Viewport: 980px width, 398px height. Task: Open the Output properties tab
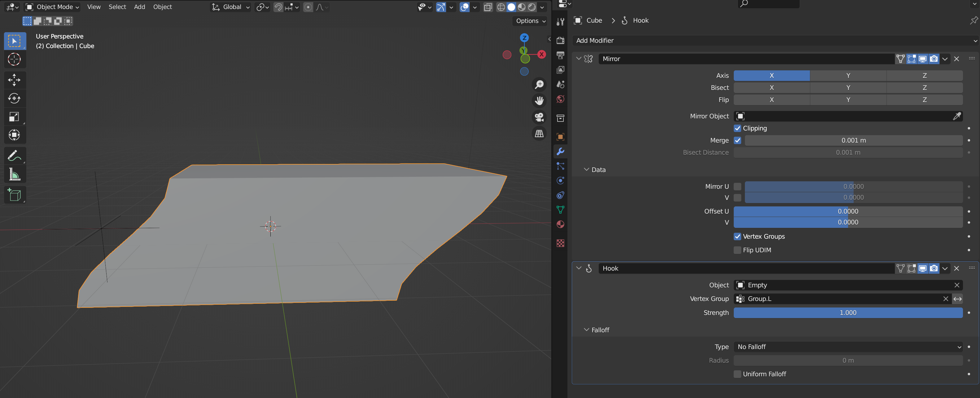click(x=560, y=55)
